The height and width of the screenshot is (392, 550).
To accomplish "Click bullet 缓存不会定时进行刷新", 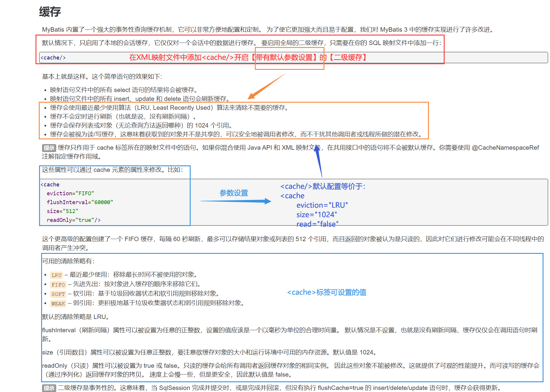I will (123, 117).
